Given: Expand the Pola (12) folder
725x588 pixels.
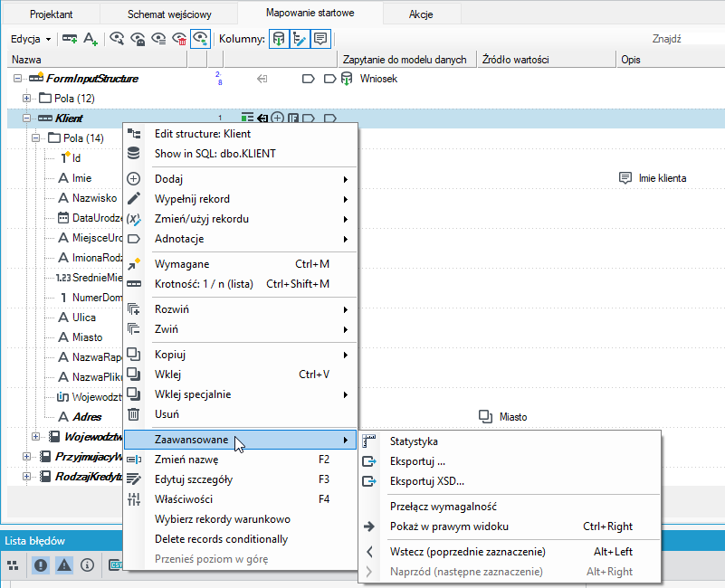Looking at the screenshot, I should [27, 99].
